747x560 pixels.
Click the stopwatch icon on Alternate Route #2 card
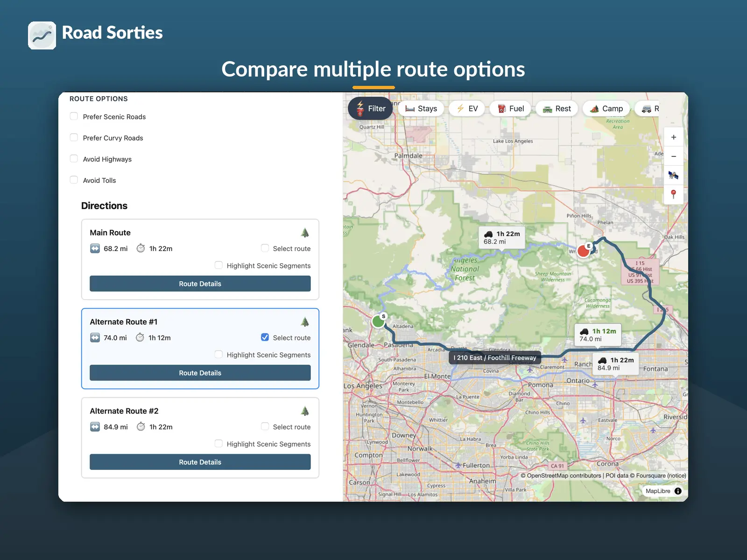[x=141, y=427]
